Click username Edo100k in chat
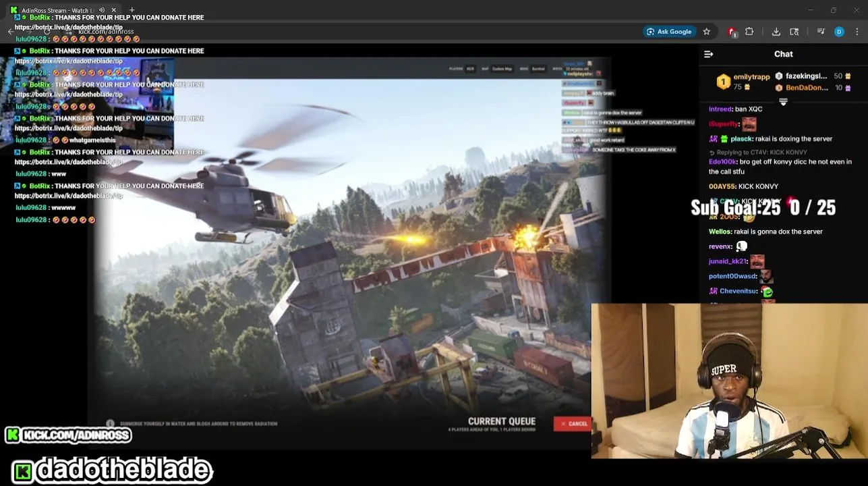868x486 pixels. point(722,162)
